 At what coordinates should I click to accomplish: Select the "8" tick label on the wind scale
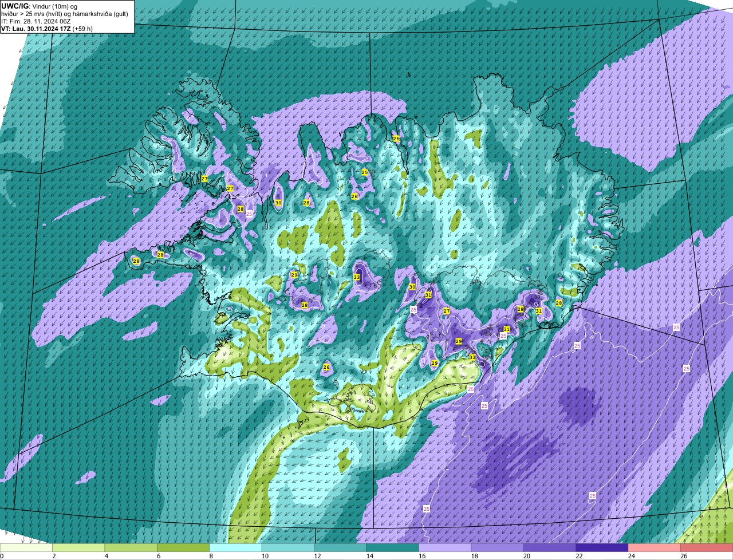coord(210,556)
